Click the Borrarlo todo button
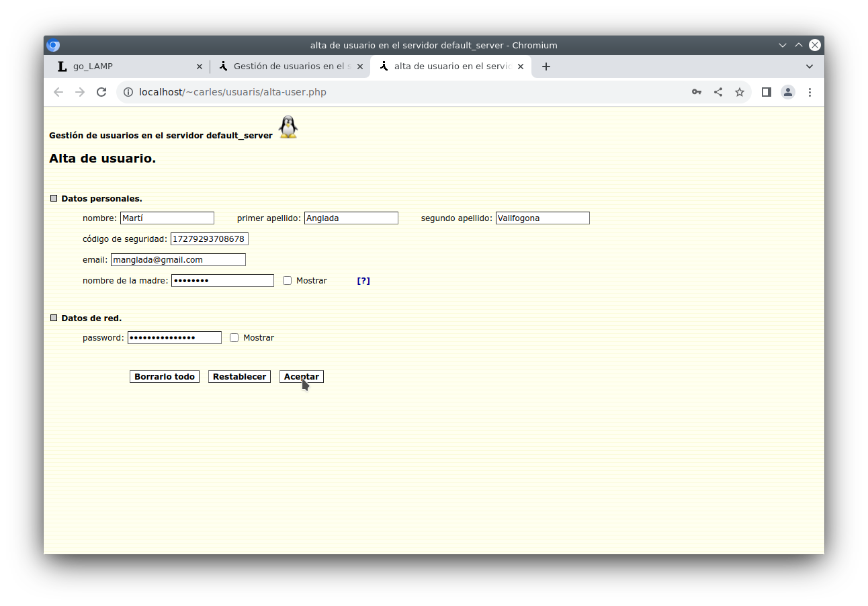Viewport: 868px width, 606px height. (165, 377)
